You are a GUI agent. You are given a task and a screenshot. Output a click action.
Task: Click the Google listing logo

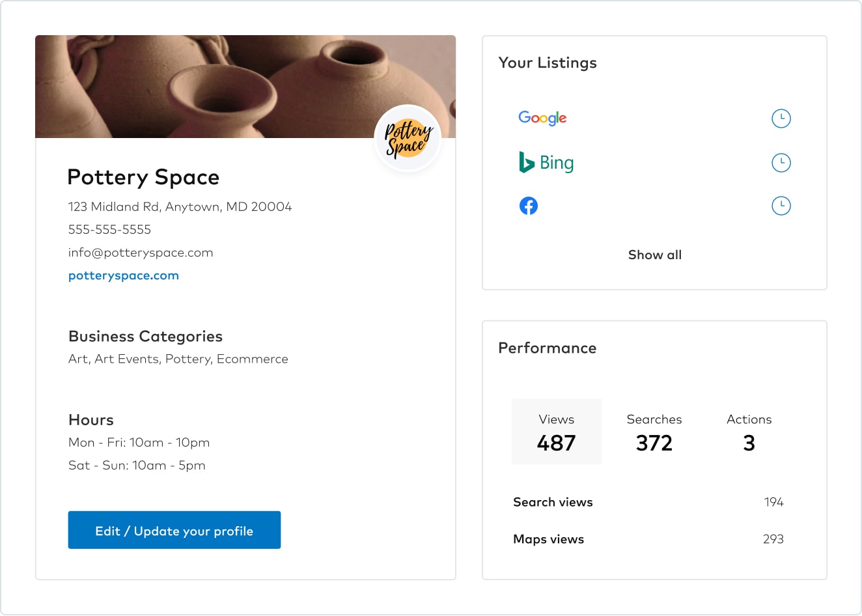click(x=542, y=118)
